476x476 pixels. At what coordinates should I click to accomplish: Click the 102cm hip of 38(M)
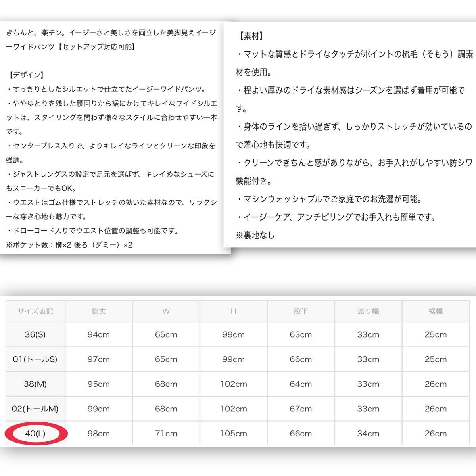tap(233, 384)
